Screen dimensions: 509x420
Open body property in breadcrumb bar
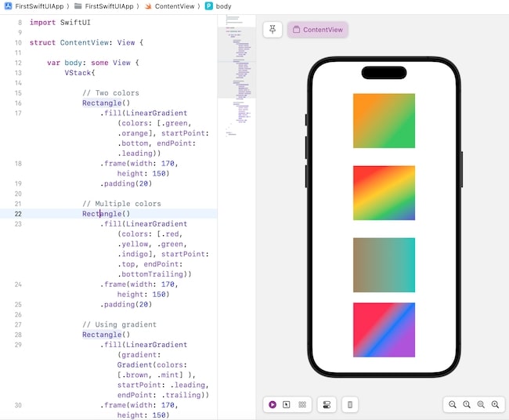[x=224, y=6]
